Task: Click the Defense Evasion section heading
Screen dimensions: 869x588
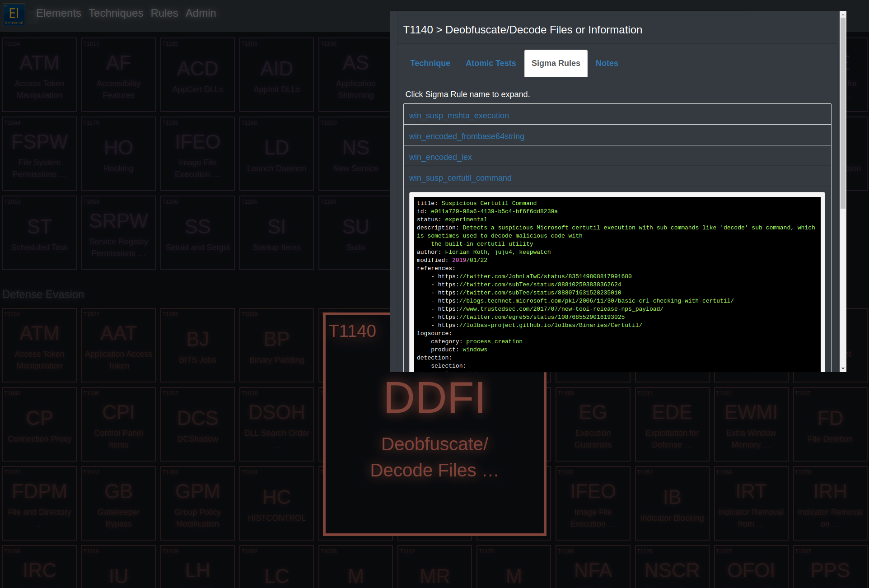Action: tap(43, 294)
